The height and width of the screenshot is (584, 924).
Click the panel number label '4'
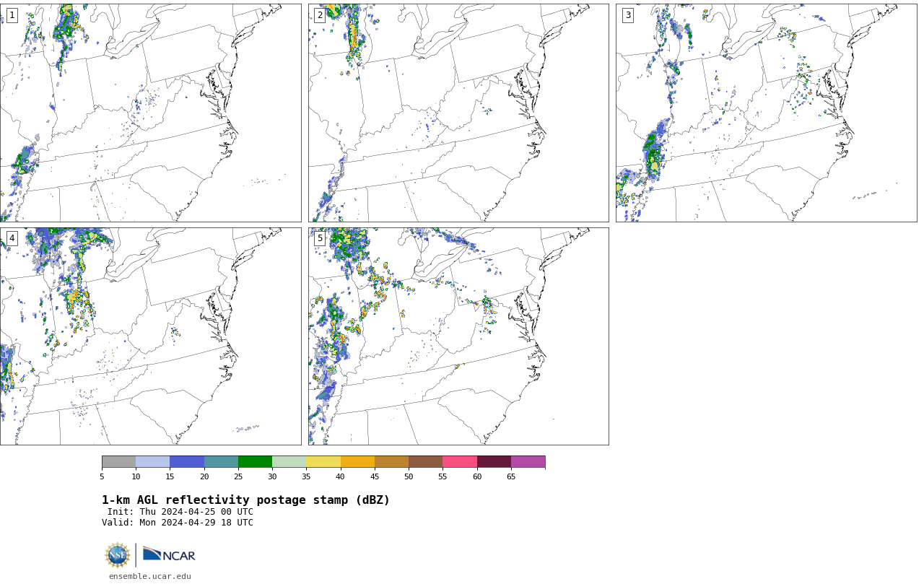coord(12,238)
